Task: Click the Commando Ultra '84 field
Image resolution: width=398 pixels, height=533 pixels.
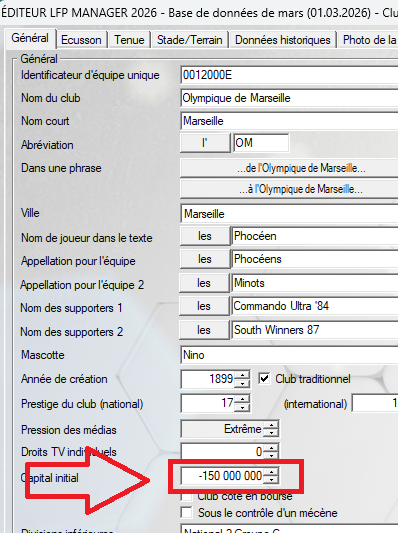Action: pos(315,306)
